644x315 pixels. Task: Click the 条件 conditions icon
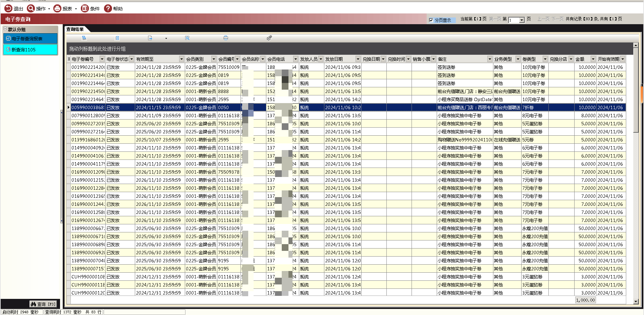coord(85,8)
